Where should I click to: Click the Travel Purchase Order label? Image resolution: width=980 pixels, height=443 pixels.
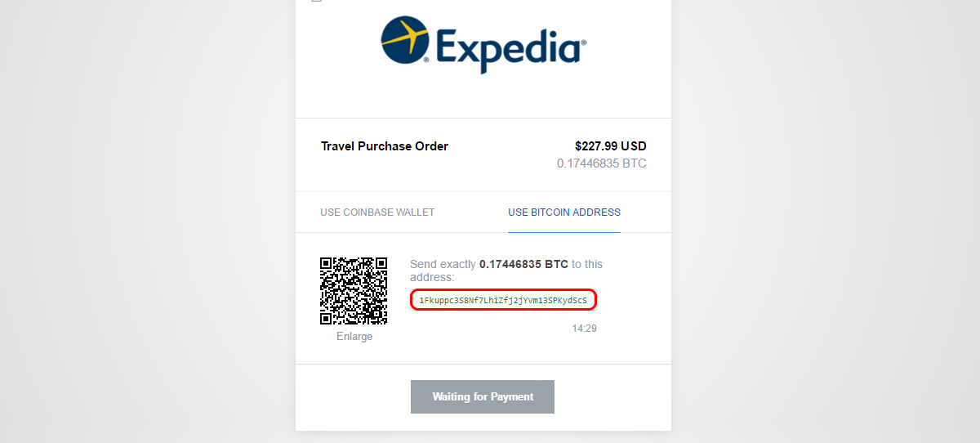[x=385, y=146]
